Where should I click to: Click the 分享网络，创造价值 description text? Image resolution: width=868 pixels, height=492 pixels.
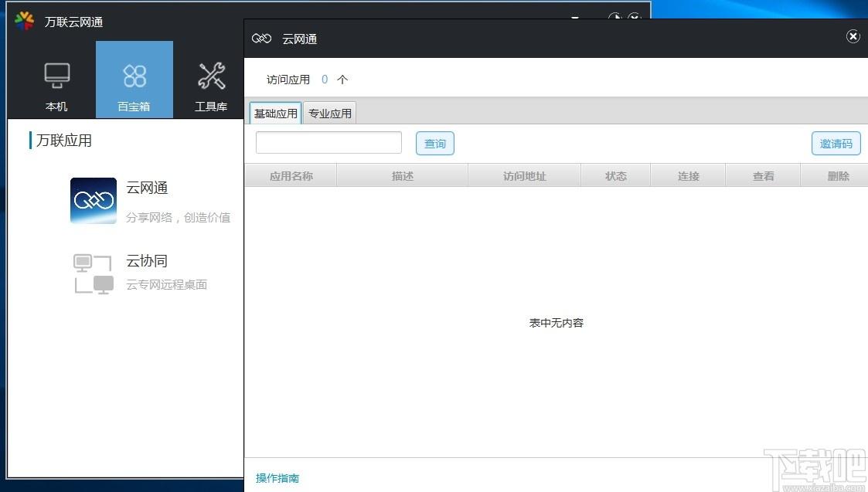point(179,218)
